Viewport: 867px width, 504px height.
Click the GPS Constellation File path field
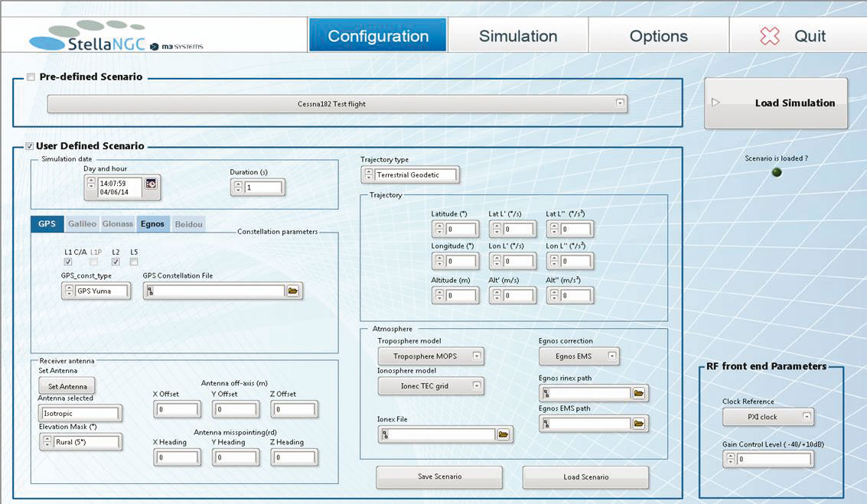click(216, 291)
